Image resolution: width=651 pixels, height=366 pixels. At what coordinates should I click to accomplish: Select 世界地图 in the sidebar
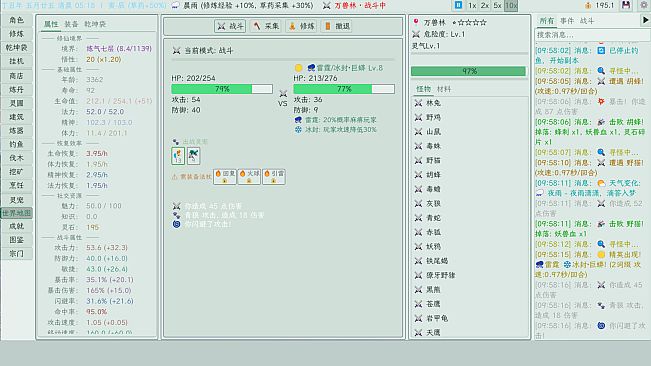coord(17,213)
